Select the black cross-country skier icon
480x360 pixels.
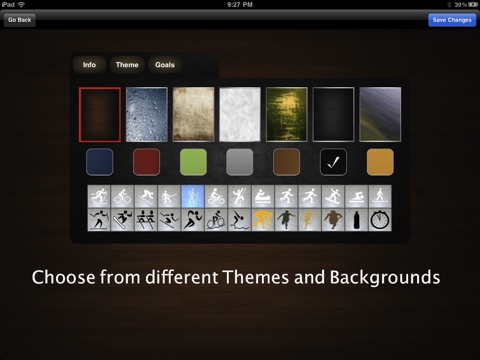tap(99, 220)
